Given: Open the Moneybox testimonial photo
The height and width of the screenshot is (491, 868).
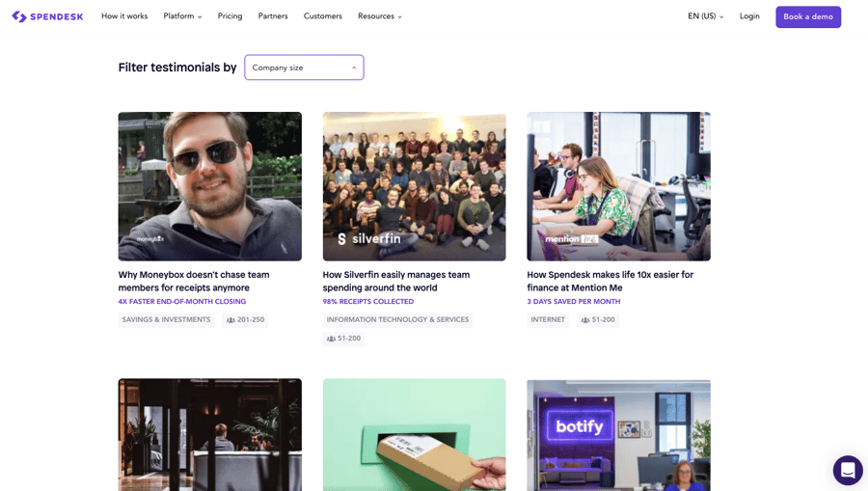Looking at the screenshot, I should pyautogui.click(x=209, y=186).
